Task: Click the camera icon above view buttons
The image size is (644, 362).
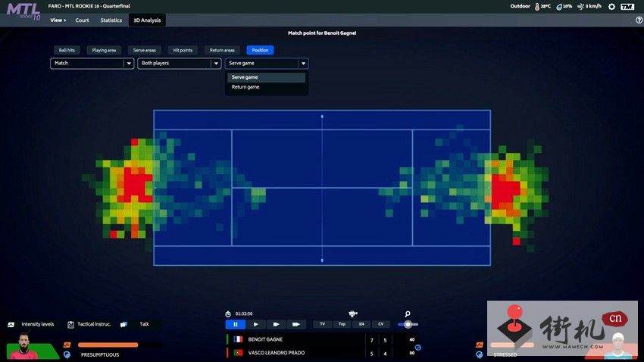Action: click(x=353, y=314)
